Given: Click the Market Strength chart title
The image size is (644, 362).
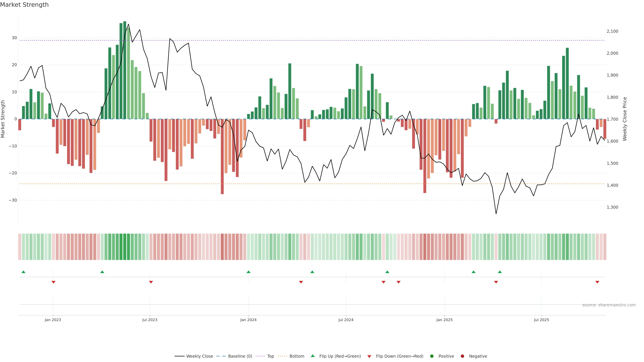Looking at the screenshot, I should pos(24,5).
